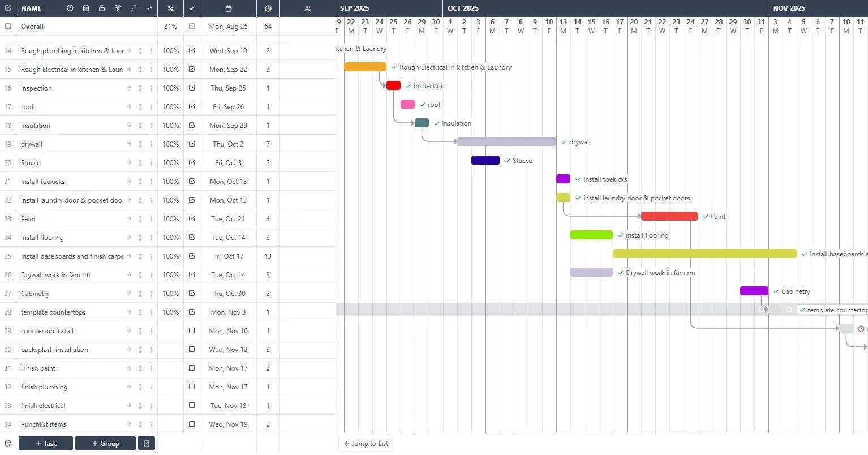
Task: Open three-dot menu on Insulation row
Action: pos(152,125)
